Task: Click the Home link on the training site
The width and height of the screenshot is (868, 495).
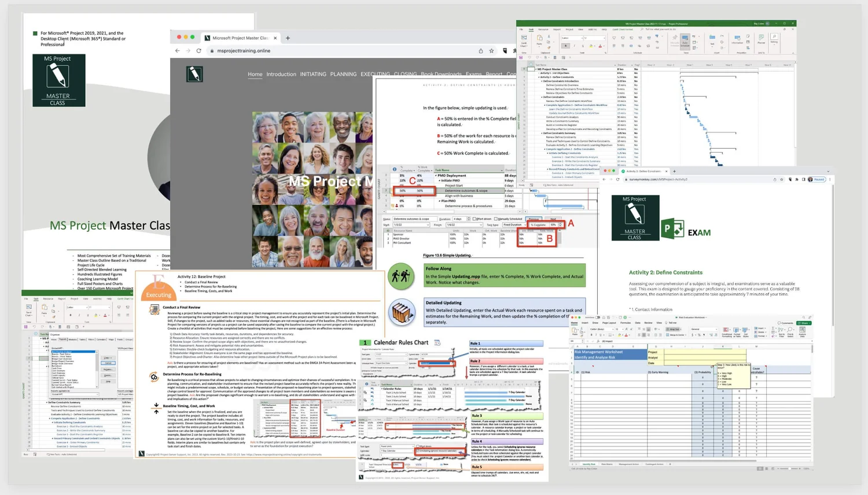Action: coord(255,74)
